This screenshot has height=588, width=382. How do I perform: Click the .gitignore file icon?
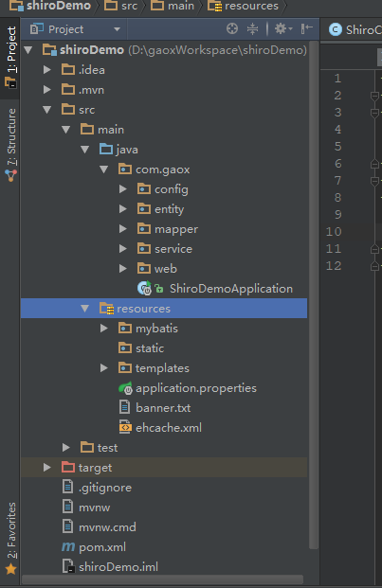click(67, 487)
